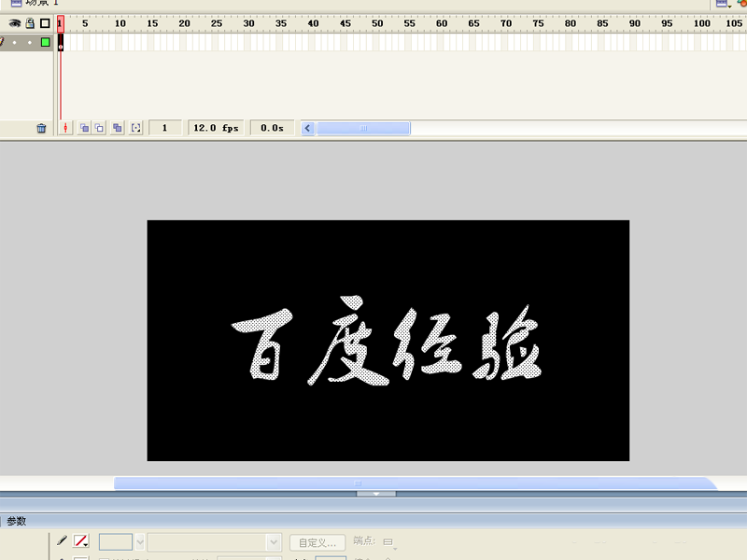747x560 pixels.
Task: Click edit multiple frames button
Action: click(118, 128)
